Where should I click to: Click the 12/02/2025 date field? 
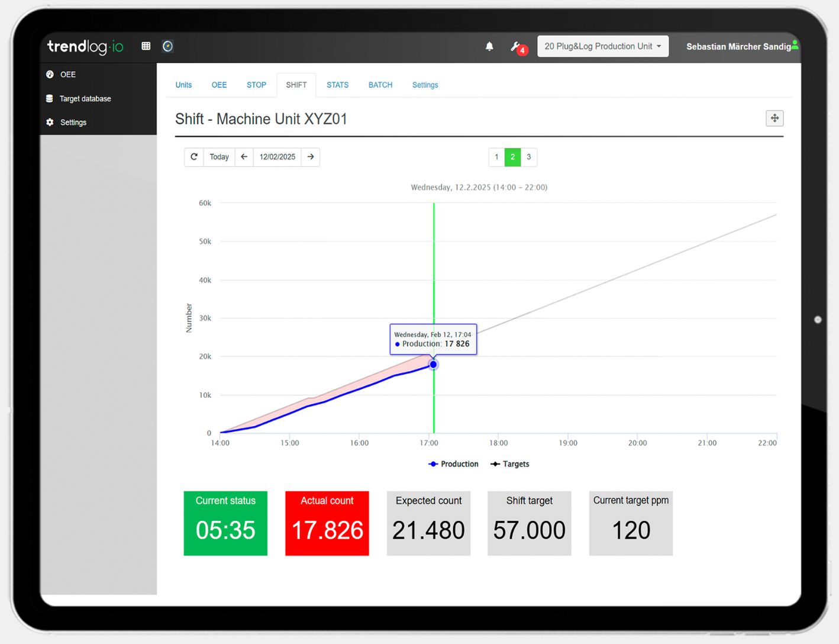click(277, 157)
